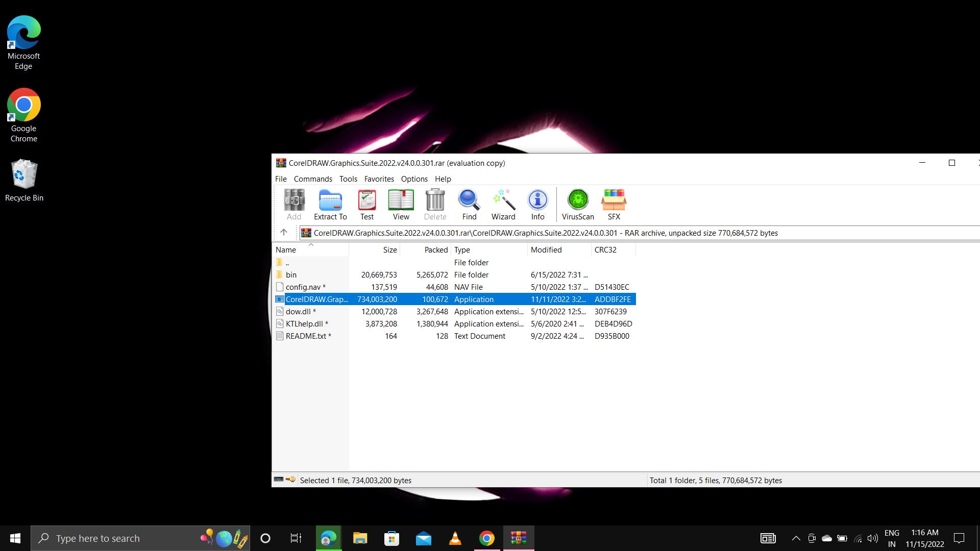The width and height of the screenshot is (980, 551).
Task: Sort files by Size column header
Action: (389, 250)
